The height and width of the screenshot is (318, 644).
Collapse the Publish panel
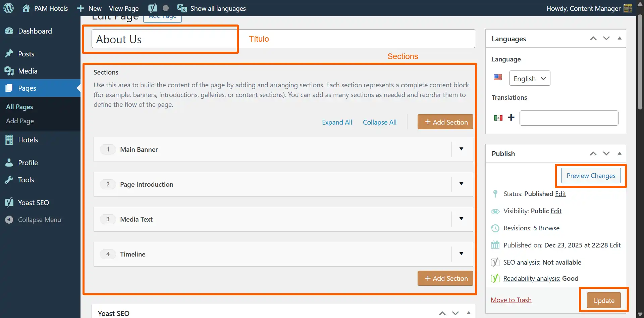click(620, 153)
